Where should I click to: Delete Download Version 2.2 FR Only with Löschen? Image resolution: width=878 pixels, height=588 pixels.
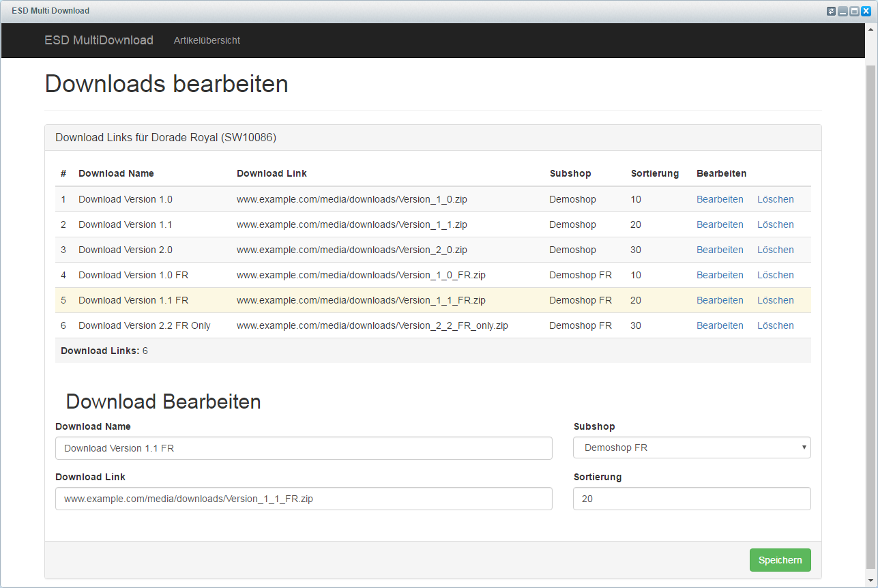776,325
